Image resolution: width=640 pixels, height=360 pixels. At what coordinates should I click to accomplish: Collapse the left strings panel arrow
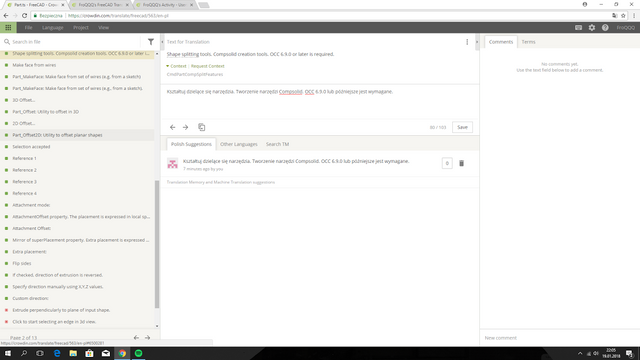[x=162, y=42]
